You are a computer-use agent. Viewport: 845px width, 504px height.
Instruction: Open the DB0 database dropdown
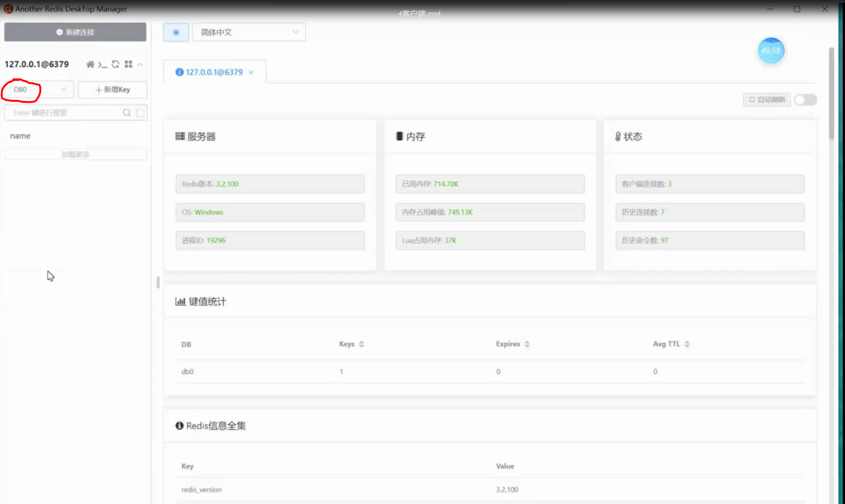point(39,89)
